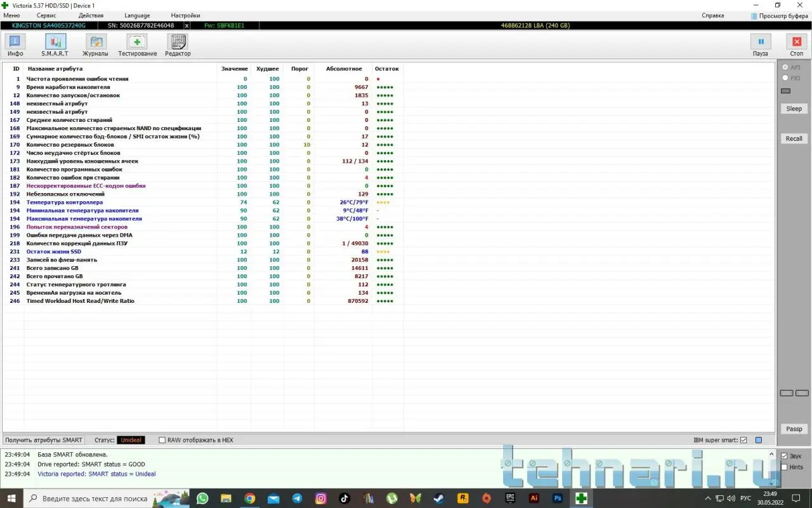
Task: Open the taskbar clock and date
Action: pos(770,498)
